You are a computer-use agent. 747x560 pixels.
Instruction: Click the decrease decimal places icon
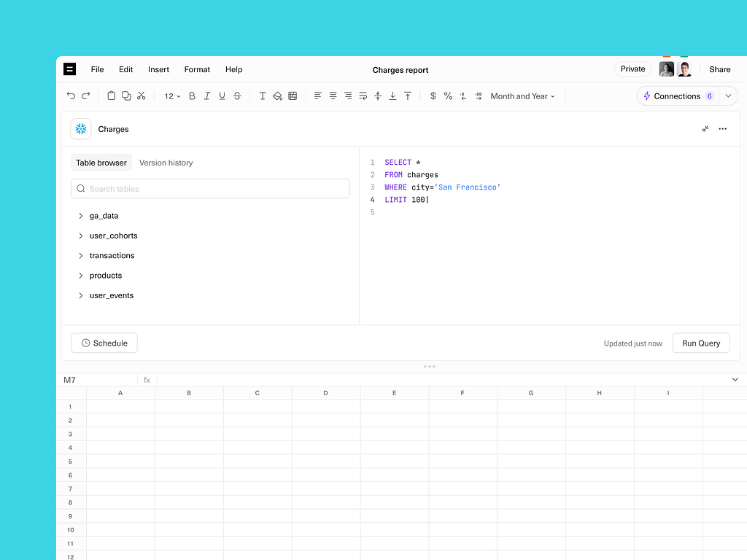pos(465,96)
